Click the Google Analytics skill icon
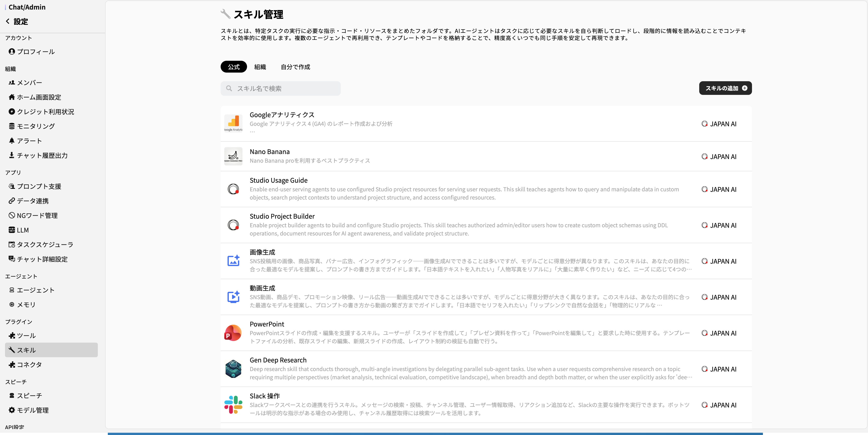868x435 pixels. pyautogui.click(x=233, y=123)
